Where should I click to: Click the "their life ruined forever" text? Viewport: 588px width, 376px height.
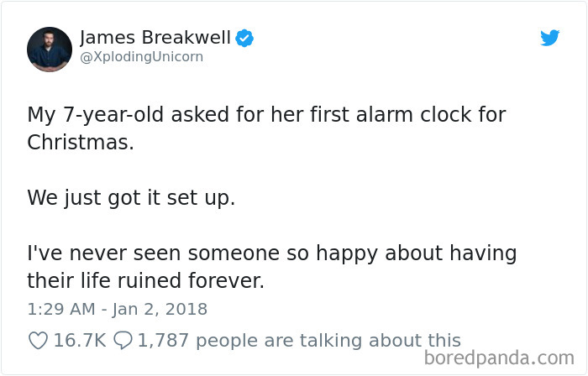[145, 280]
